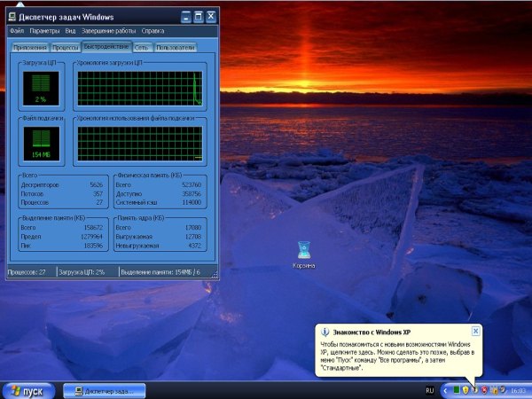532x399 pixels.
Task: Click the Windows XP tour tray icon
Action: coord(475,389)
